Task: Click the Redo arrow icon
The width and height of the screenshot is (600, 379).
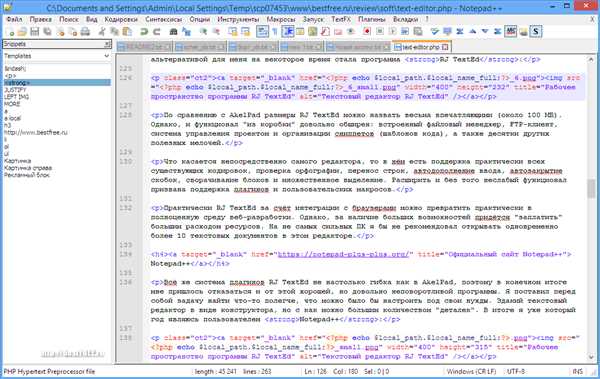Action: [157, 32]
